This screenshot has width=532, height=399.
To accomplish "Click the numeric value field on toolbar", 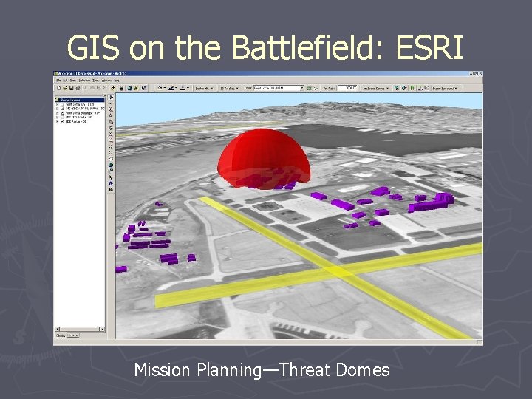I will pyautogui.click(x=348, y=88).
